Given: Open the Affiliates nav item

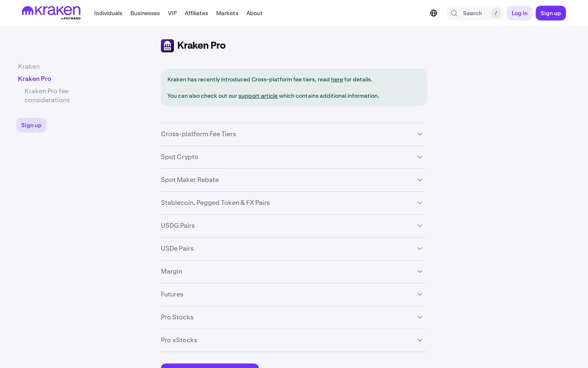Looking at the screenshot, I should 196,13.
